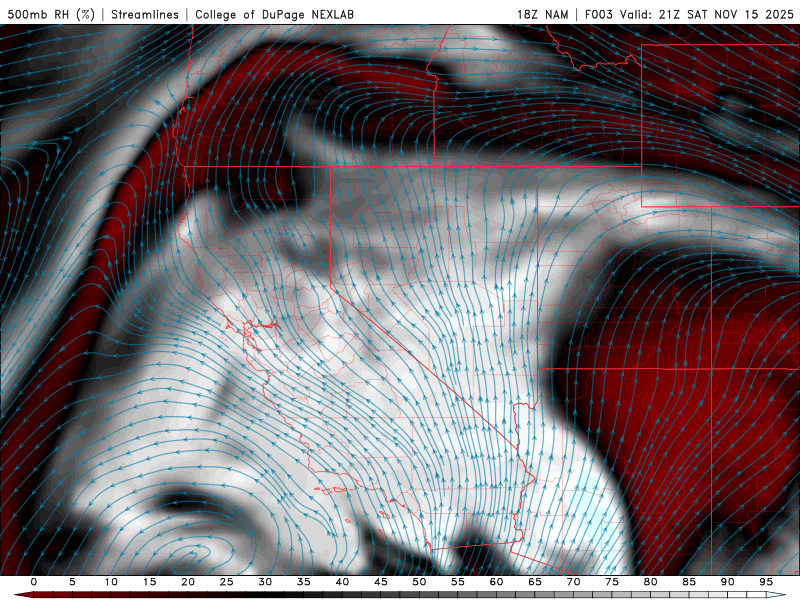Screen dimensions: 800x600
Task: Click the "75" value on color scale
Action: (x=612, y=582)
